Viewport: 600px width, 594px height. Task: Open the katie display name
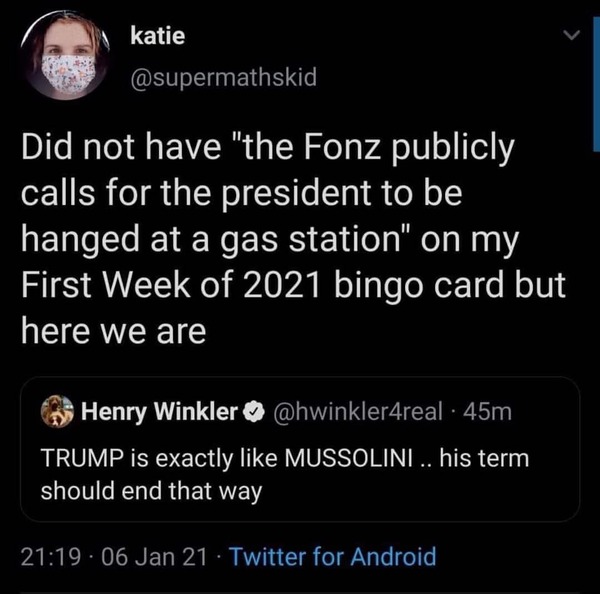pyautogui.click(x=158, y=37)
